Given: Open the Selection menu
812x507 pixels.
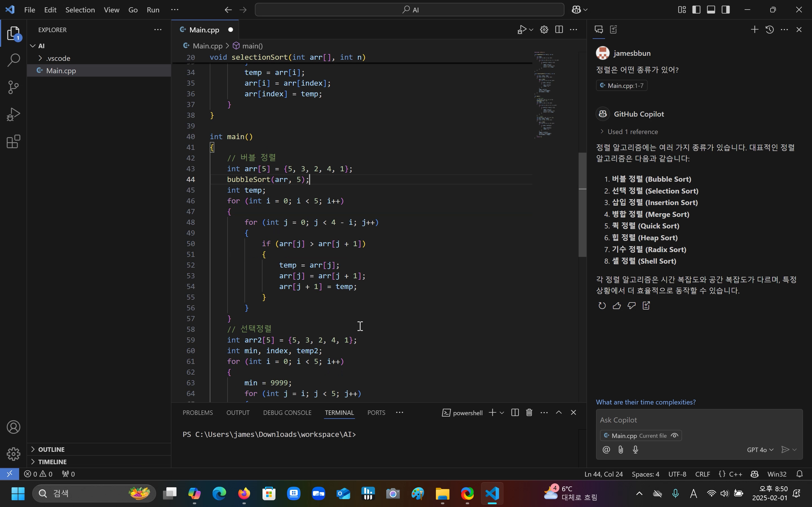Looking at the screenshot, I should coord(80,10).
